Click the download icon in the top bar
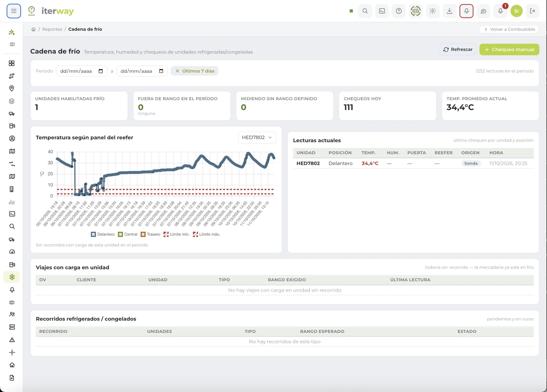The width and height of the screenshot is (547, 392). pos(450,11)
